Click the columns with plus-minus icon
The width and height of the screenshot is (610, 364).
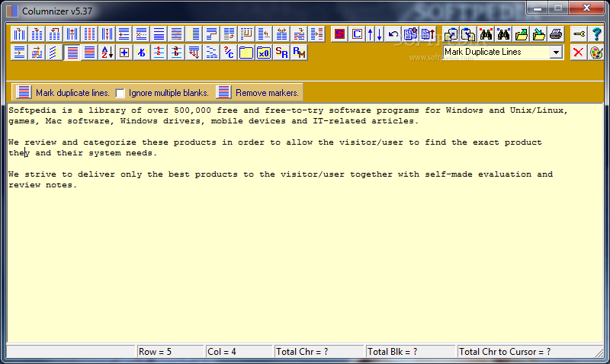pos(72,34)
